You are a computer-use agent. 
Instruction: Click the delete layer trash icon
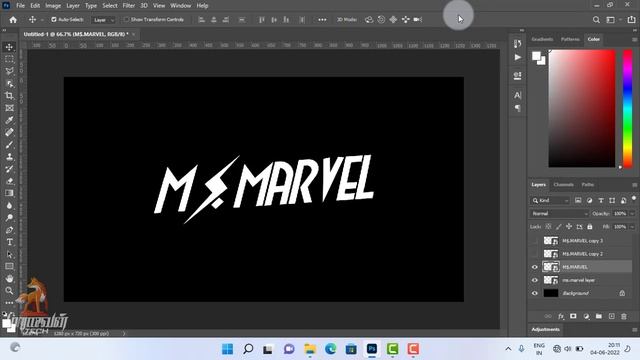tap(624, 316)
